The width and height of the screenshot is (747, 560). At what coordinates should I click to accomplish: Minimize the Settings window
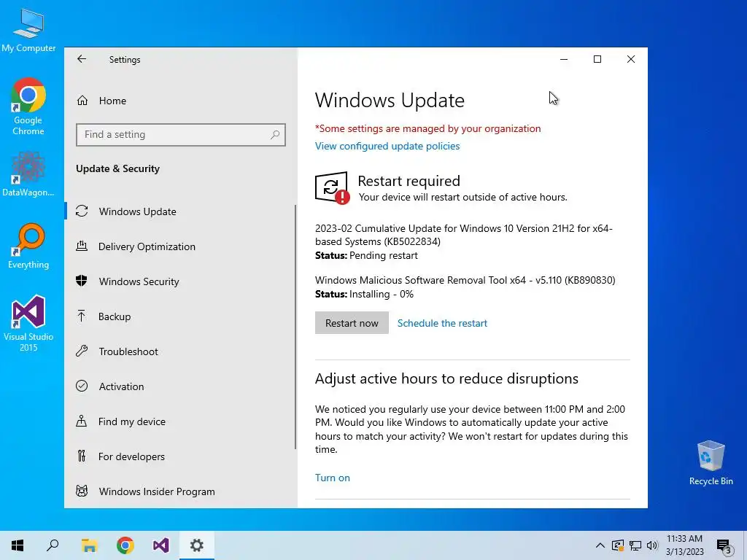click(564, 59)
